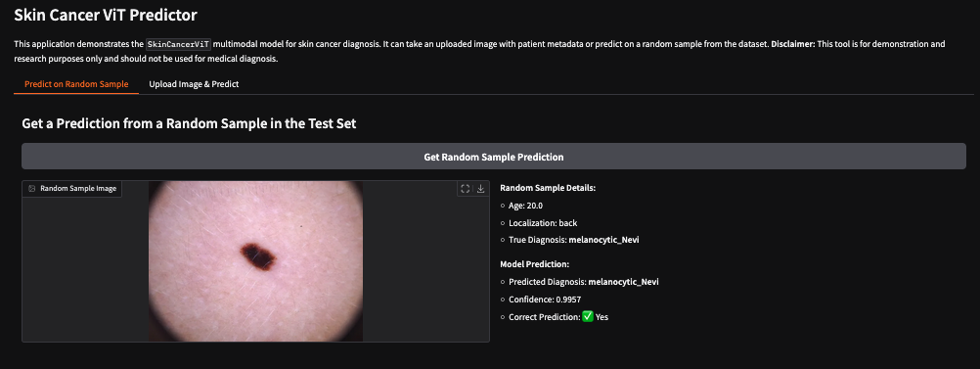The height and width of the screenshot is (369, 980).
Task: Click the green checkmark next to Yes
Action: coord(588,317)
